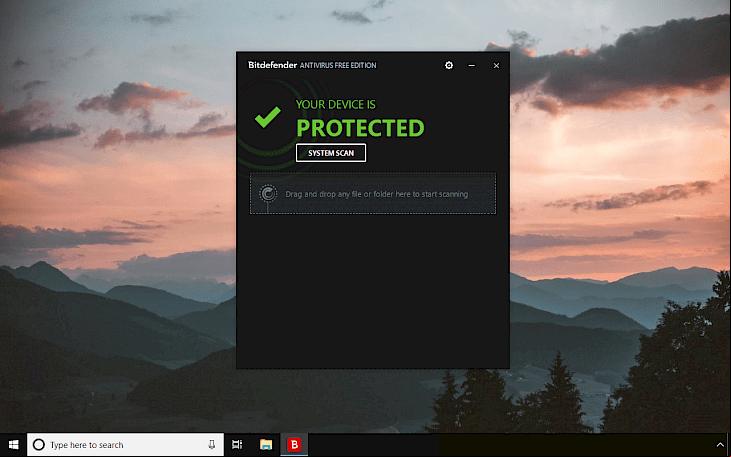Click the green protected checkmark icon
Viewport: 731px width, 457px height.
[268, 117]
